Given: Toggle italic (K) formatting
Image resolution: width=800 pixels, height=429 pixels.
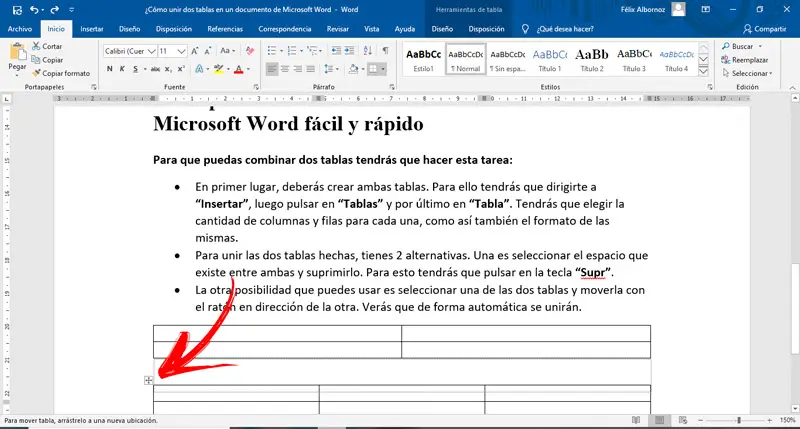Looking at the screenshot, I should coord(123,70).
